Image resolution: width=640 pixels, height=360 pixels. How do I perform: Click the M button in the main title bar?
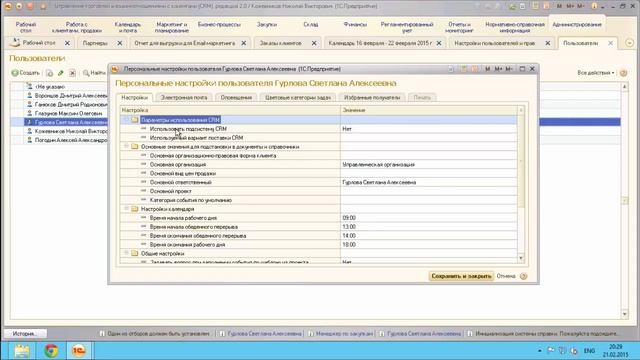point(559,6)
